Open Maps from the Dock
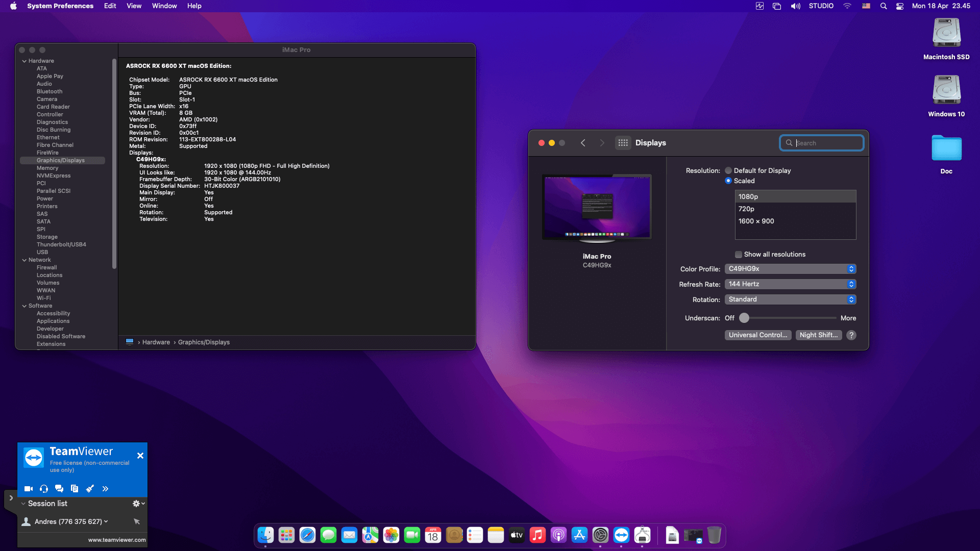Screen dimensions: 980x551 click(370, 535)
